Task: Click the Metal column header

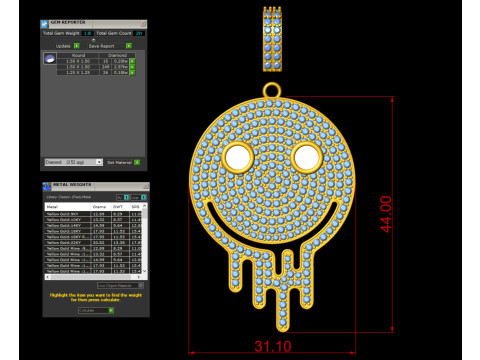Action: point(68,207)
